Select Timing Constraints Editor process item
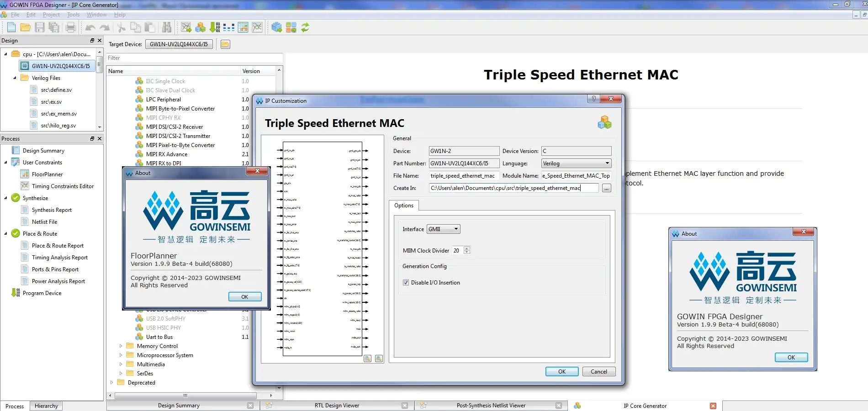This screenshot has width=868, height=411. (x=63, y=186)
